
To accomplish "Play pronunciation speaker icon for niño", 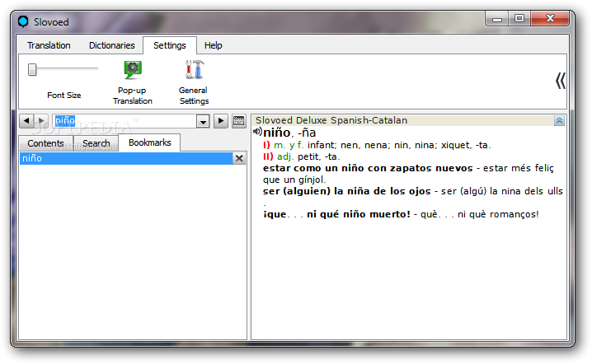I will coord(257,132).
